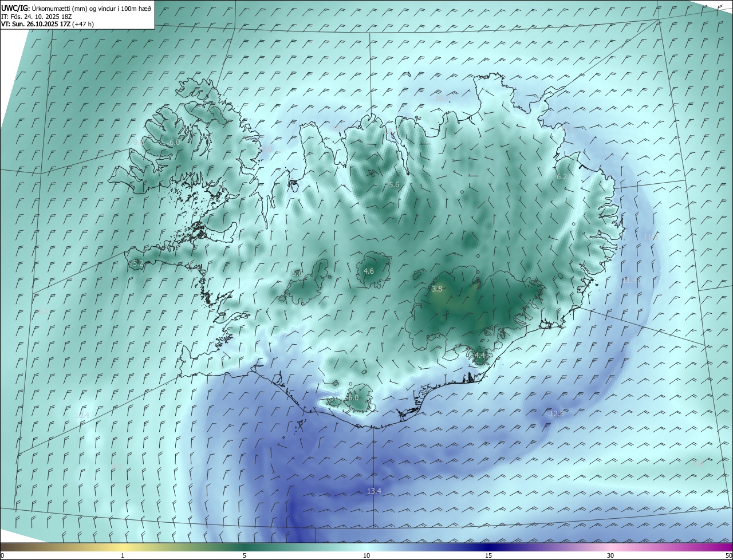Click the "1" tick on the colour scale
733x560 pixels.
pyautogui.click(x=123, y=556)
